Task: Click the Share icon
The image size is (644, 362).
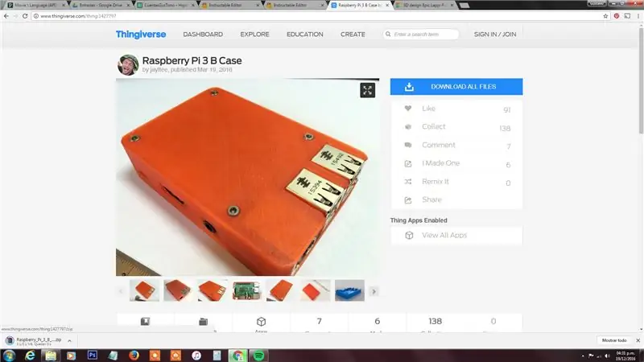Action: (x=408, y=200)
